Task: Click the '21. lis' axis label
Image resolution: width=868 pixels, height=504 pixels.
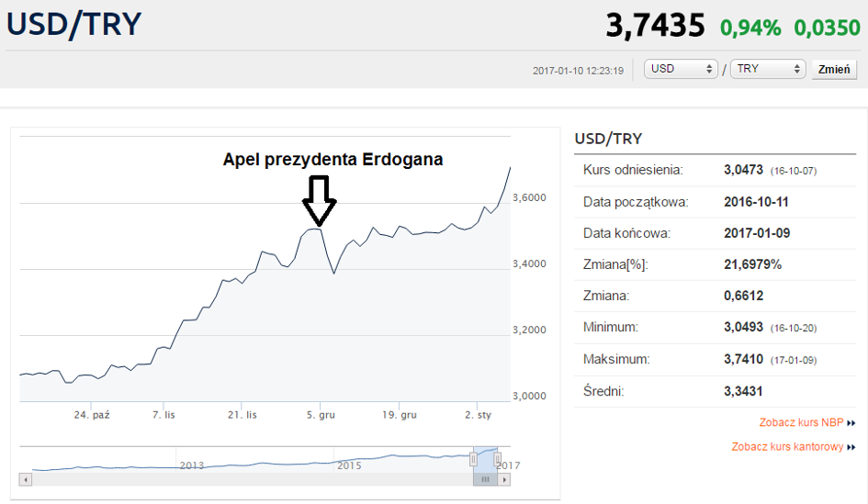Action: pyautogui.click(x=242, y=415)
